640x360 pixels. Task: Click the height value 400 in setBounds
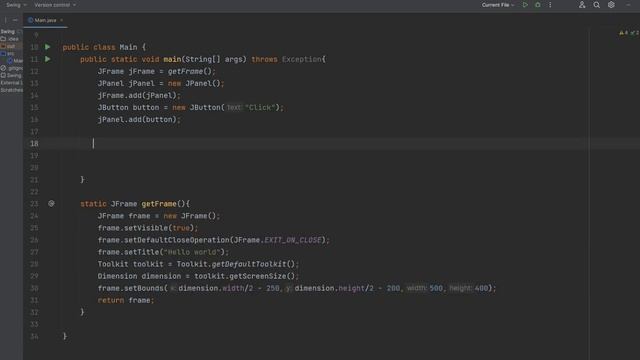[x=481, y=288]
